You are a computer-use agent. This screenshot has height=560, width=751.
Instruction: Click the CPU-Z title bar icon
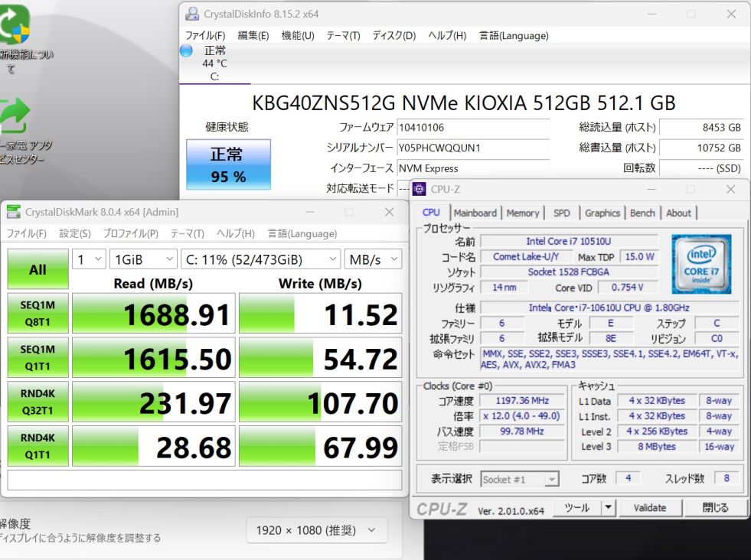tap(419, 189)
